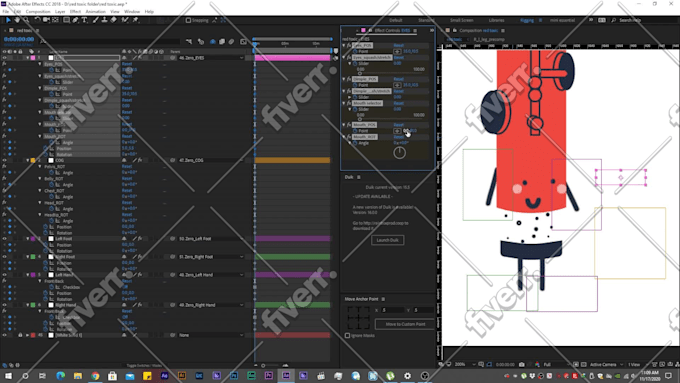Hide the Left Foot layer eye toggle

point(4,239)
